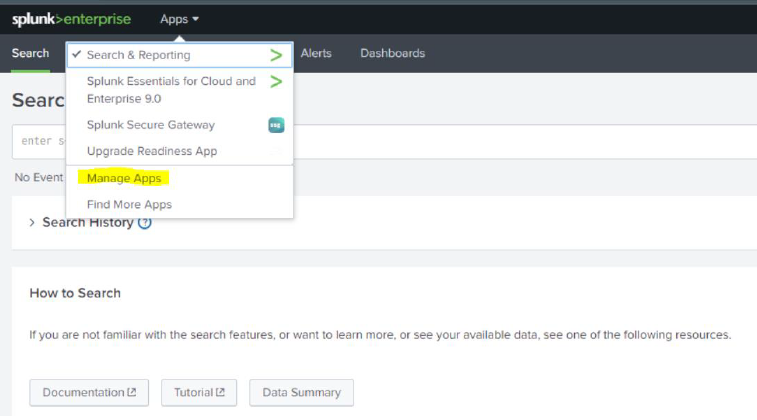This screenshot has height=420, width=757.
Task: Click the checkmark beside Search & Reporting
Action: click(x=77, y=55)
